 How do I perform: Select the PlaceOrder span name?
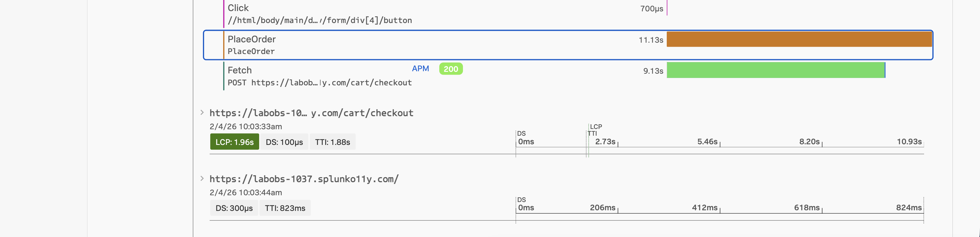(x=251, y=39)
